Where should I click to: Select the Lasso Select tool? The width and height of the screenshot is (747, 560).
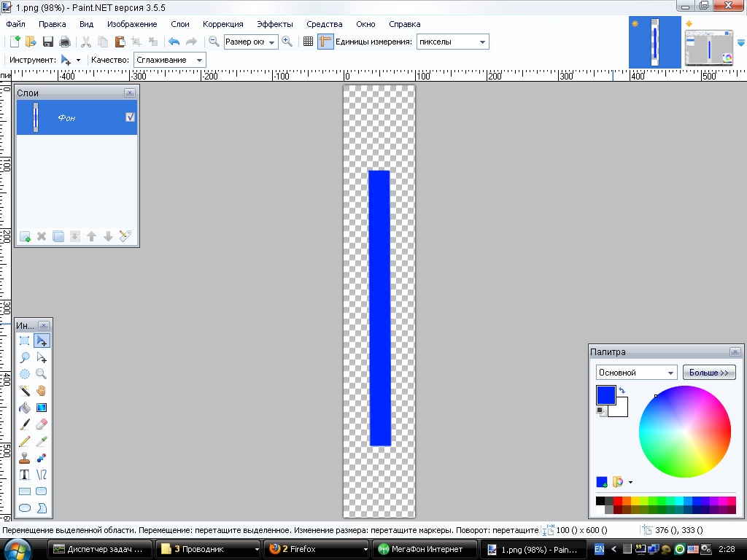pos(24,357)
